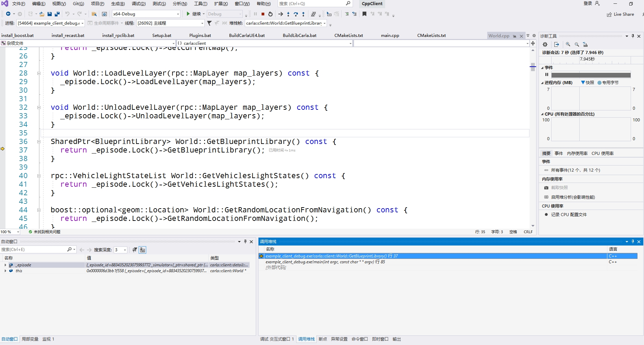Collapse the LoadLevelLayer function at line 28
The width and height of the screenshot is (644, 345).
pos(39,73)
